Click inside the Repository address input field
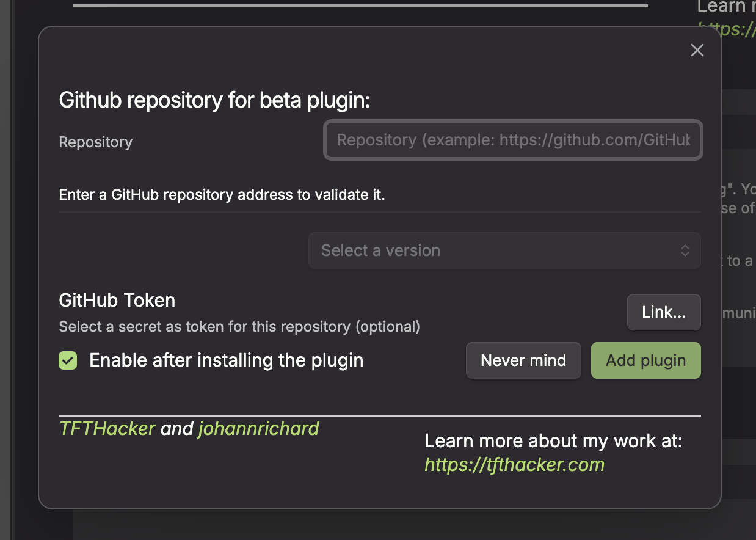The height and width of the screenshot is (540, 756). pos(512,140)
